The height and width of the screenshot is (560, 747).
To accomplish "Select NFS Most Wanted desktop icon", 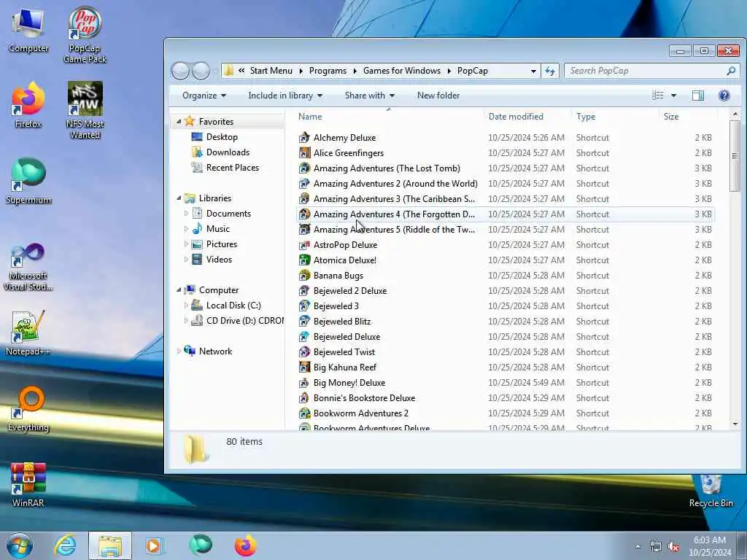I will (85, 110).
